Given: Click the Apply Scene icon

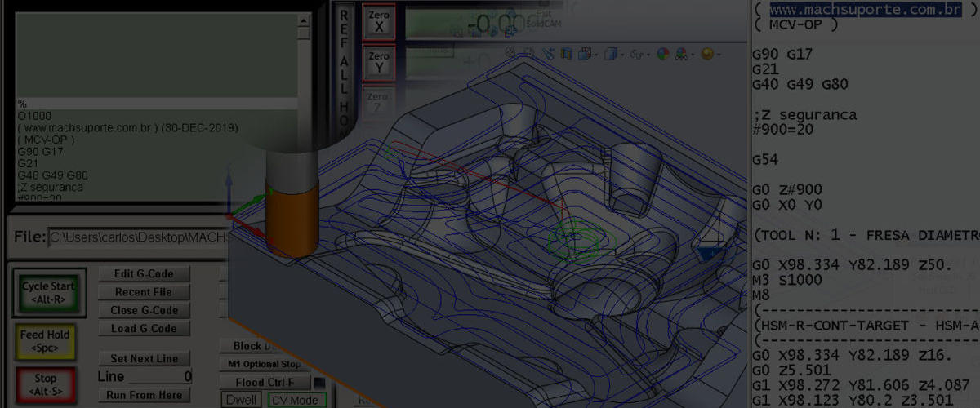Looking at the screenshot, I should (682, 54).
